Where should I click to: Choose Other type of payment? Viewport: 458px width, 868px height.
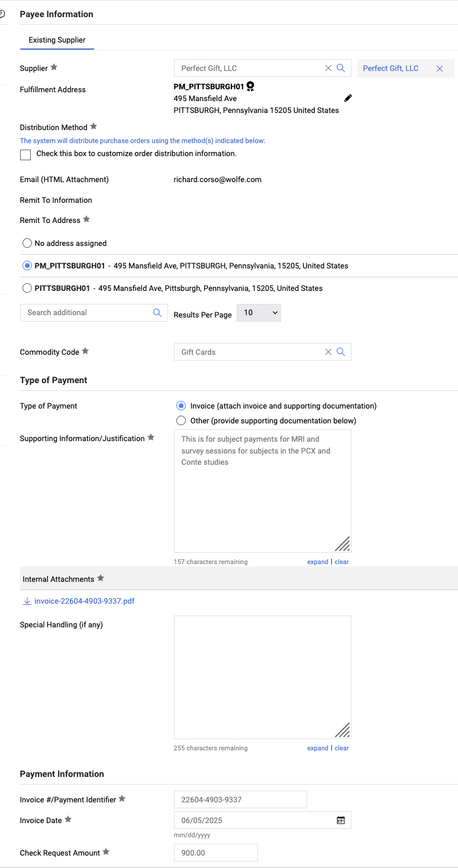point(181,420)
